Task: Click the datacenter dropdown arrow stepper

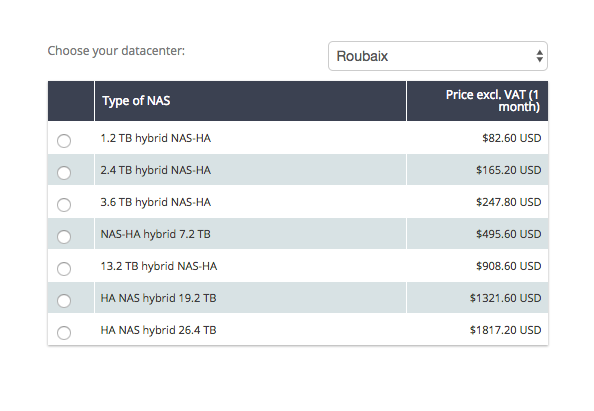Action: point(539,56)
